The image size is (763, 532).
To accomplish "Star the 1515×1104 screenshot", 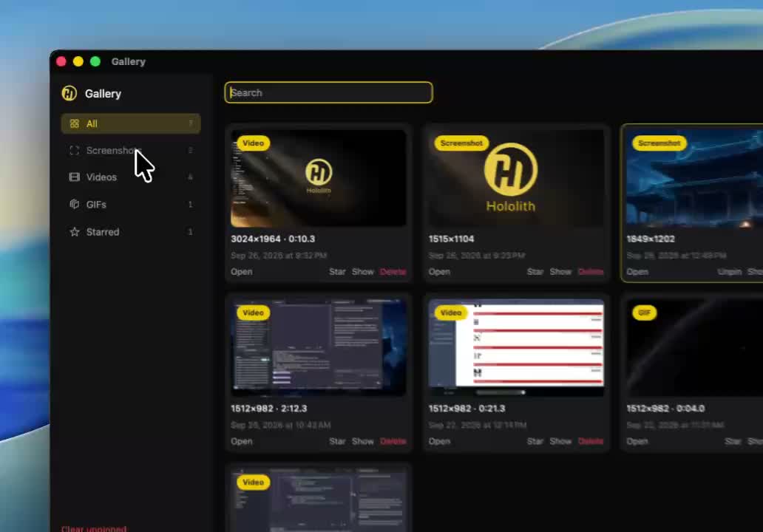I will click(535, 271).
